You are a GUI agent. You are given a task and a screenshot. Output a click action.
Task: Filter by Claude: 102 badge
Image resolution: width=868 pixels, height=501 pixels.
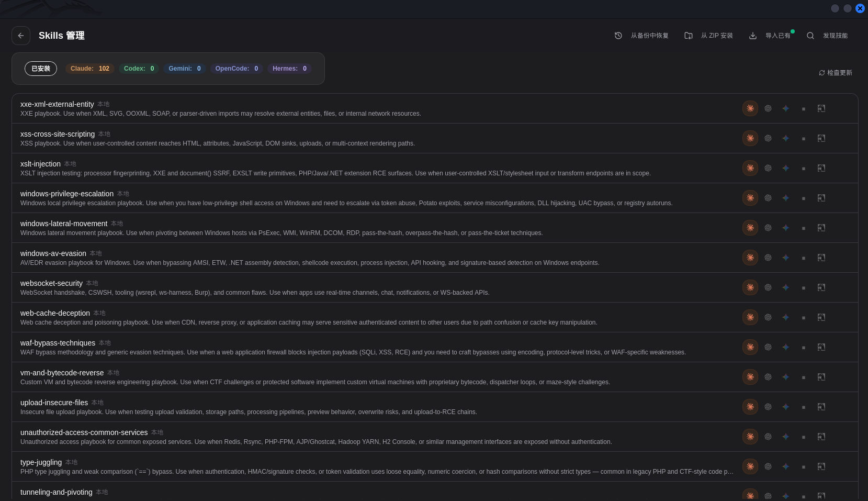[x=90, y=69]
